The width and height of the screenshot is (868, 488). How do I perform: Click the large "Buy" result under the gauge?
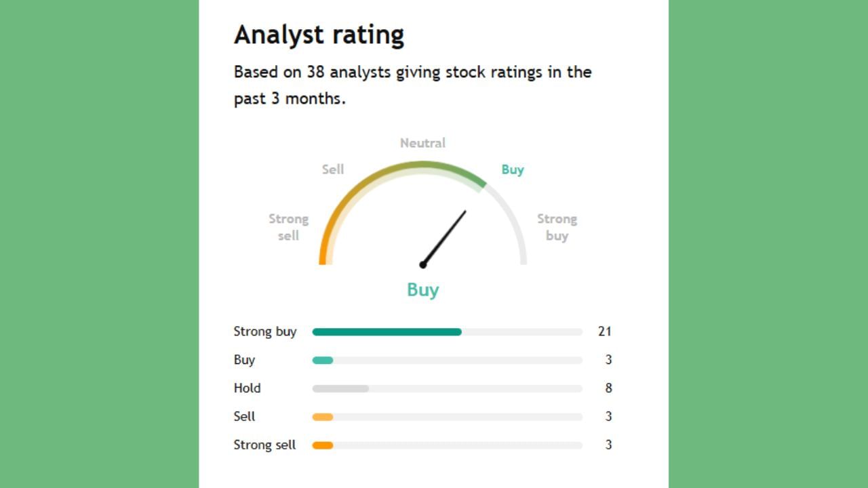point(422,290)
